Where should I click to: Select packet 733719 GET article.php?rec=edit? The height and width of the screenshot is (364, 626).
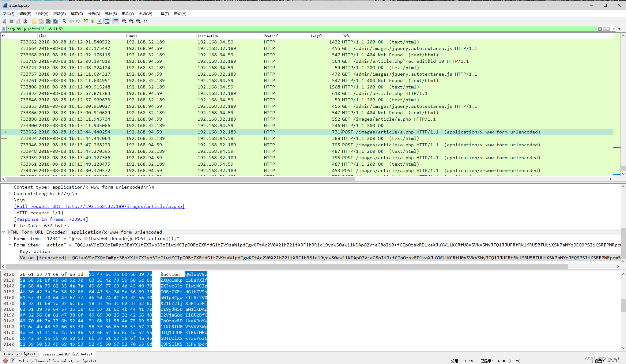coord(307,61)
